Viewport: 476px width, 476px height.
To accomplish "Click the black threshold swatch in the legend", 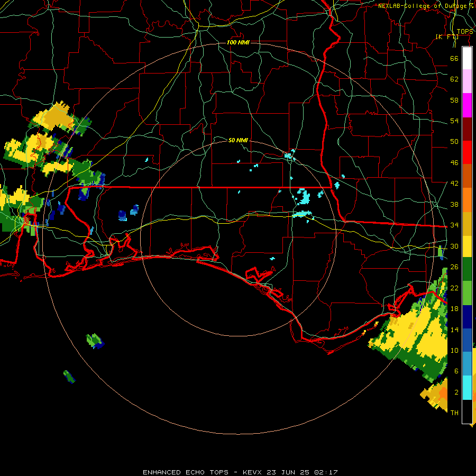I will coord(467,411).
